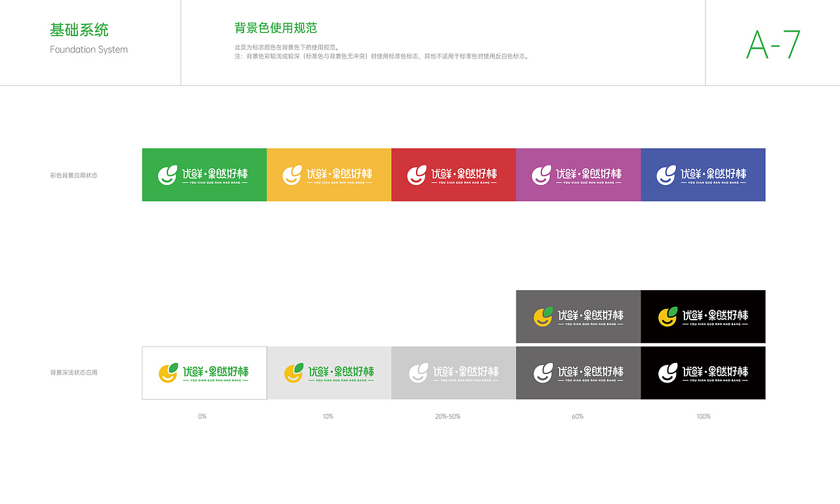Click the logo on the green background
The width and height of the screenshot is (840, 504).
[203, 175]
